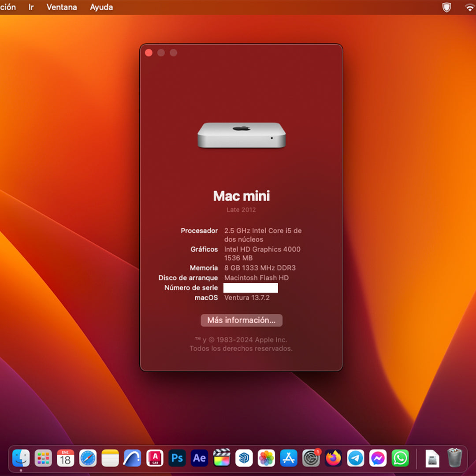Screen dimensions: 476x476
Task: Open the App Store
Action: pyautogui.click(x=289, y=458)
